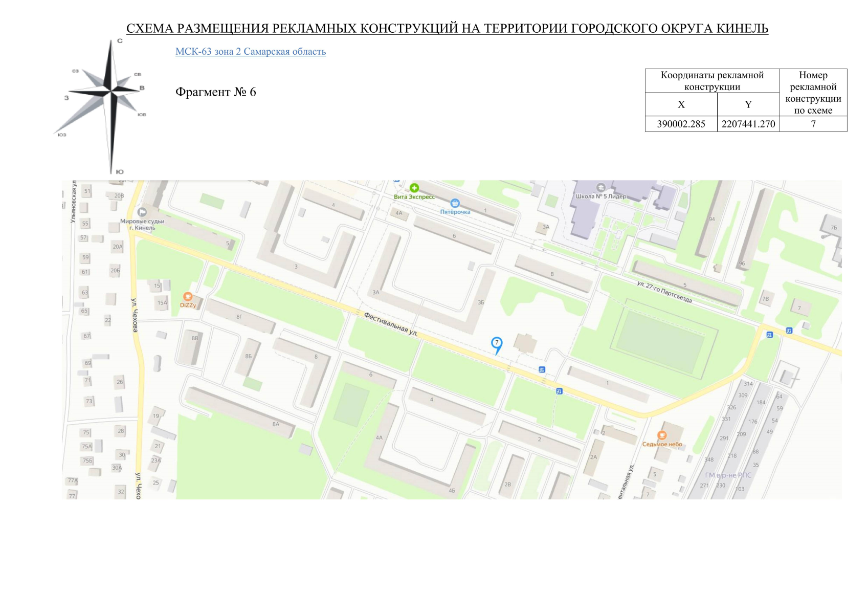Select the Y coordinate value 2207441.270
The image size is (868, 614).
point(748,124)
